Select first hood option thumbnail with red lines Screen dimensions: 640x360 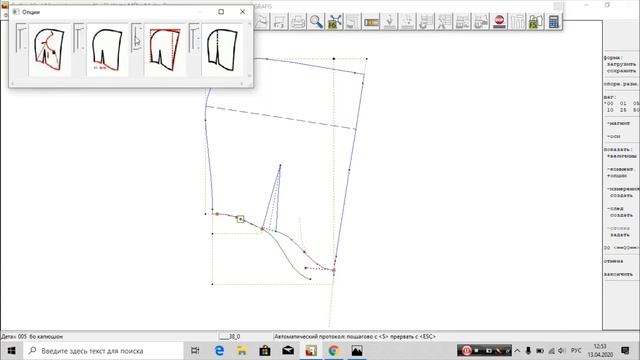pyautogui.click(x=49, y=50)
